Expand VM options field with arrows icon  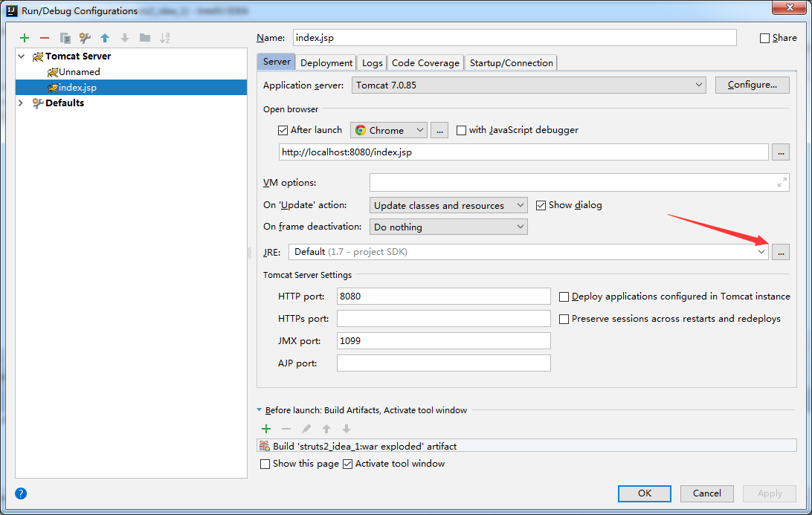782,182
